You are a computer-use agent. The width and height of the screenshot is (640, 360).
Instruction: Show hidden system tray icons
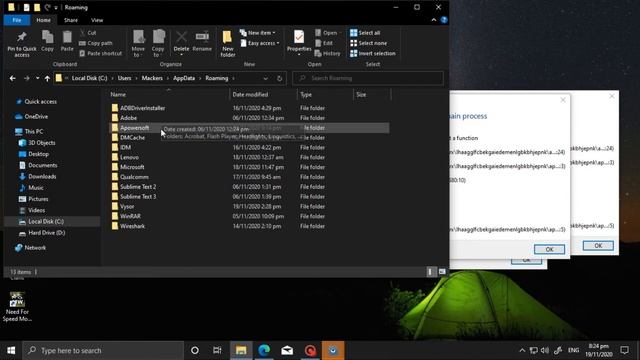point(522,351)
